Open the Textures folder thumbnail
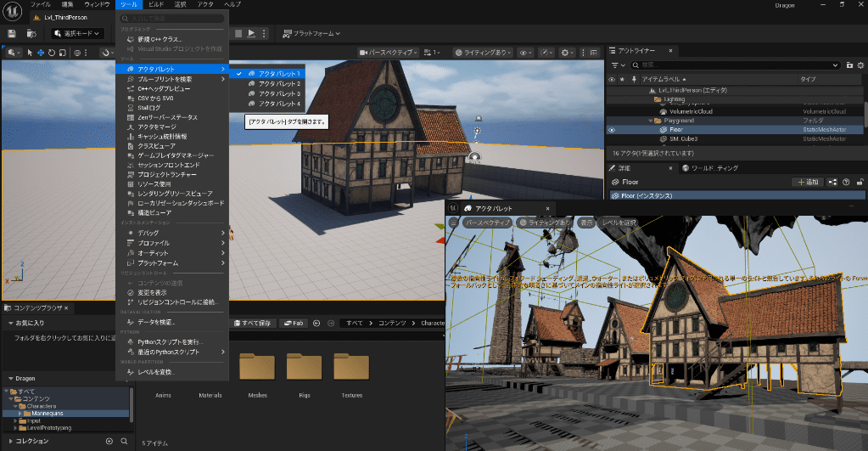This screenshot has width=868, height=451. [x=351, y=366]
